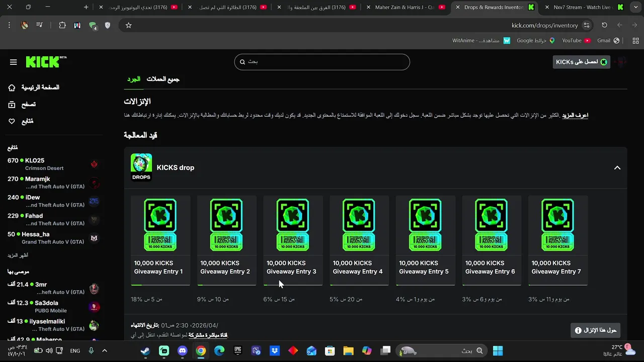Viewport: 644px width, 362px height.
Task: Open new browser tab
Action: pos(86,7)
